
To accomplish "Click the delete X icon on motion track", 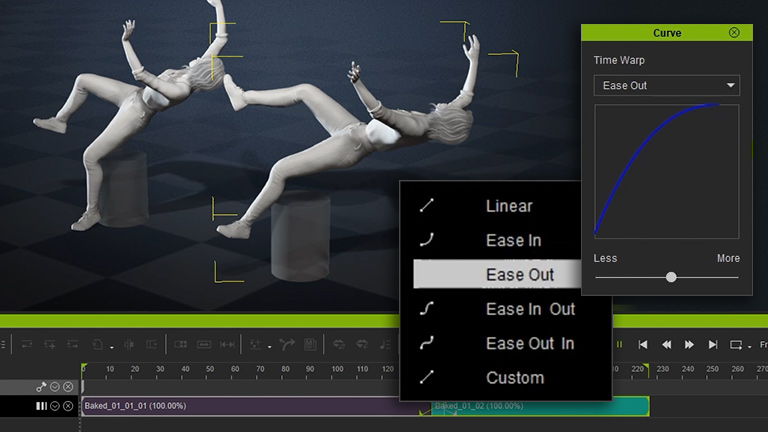I will (68, 406).
